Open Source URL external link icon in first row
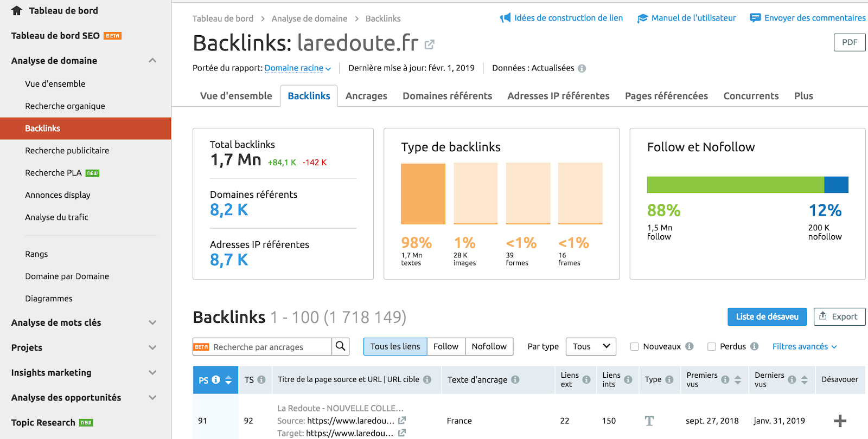 [402, 420]
